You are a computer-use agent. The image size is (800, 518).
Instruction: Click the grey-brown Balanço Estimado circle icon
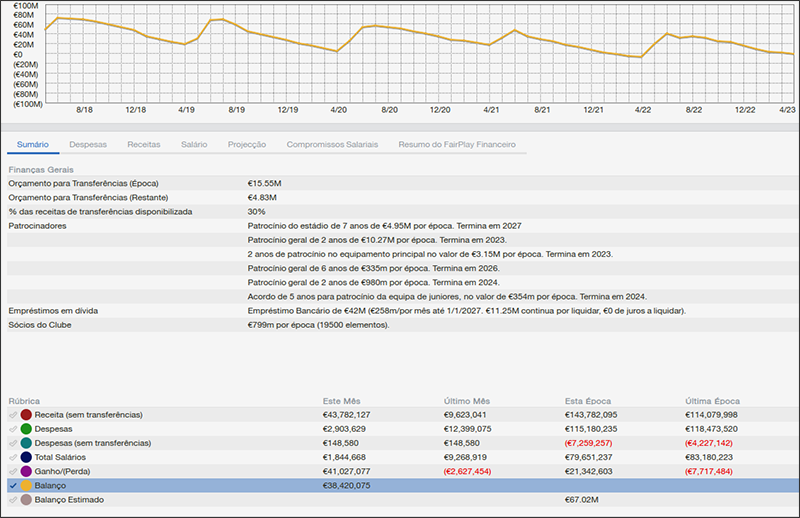[x=26, y=499]
